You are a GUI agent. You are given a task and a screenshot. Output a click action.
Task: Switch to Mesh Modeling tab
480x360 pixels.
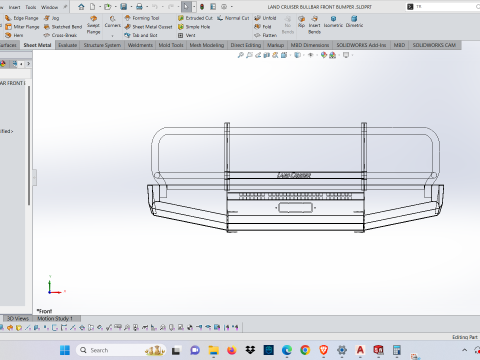tap(207, 45)
